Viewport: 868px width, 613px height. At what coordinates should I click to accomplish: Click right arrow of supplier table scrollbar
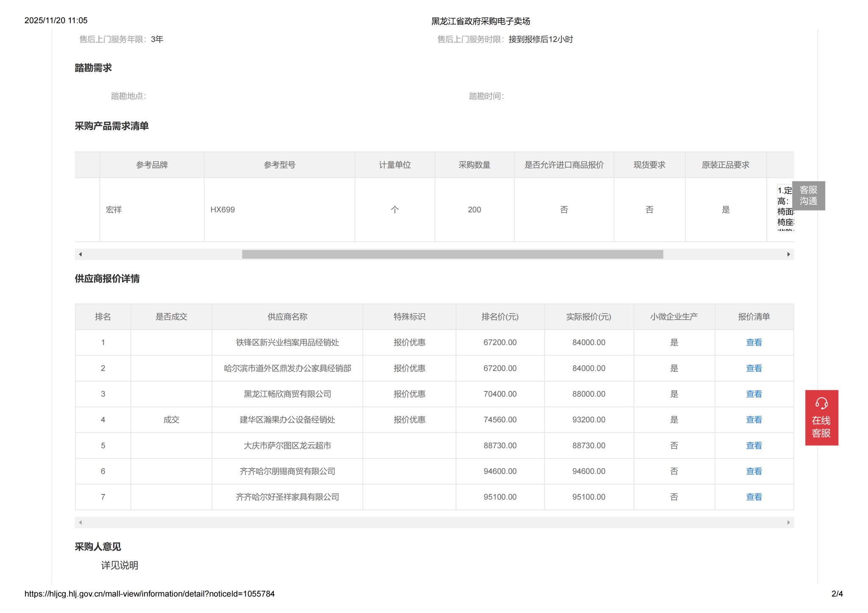click(788, 522)
